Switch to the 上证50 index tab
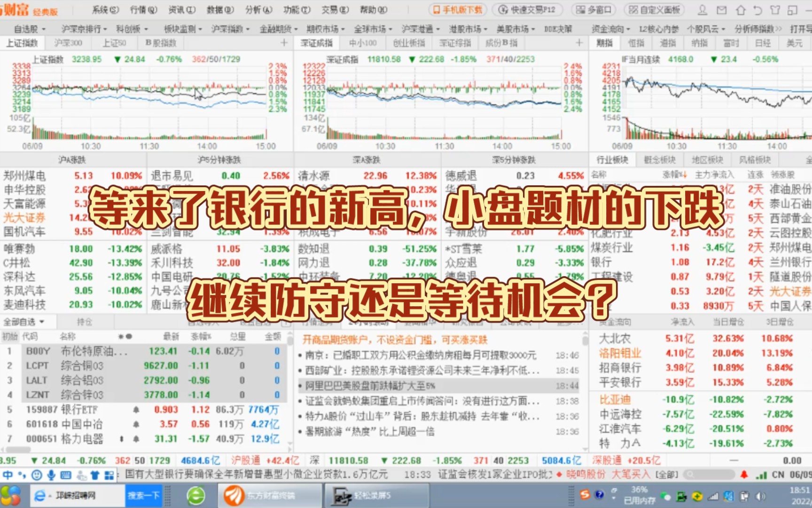Image resolution: width=812 pixels, height=508 pixels. (x=115, y=43)
